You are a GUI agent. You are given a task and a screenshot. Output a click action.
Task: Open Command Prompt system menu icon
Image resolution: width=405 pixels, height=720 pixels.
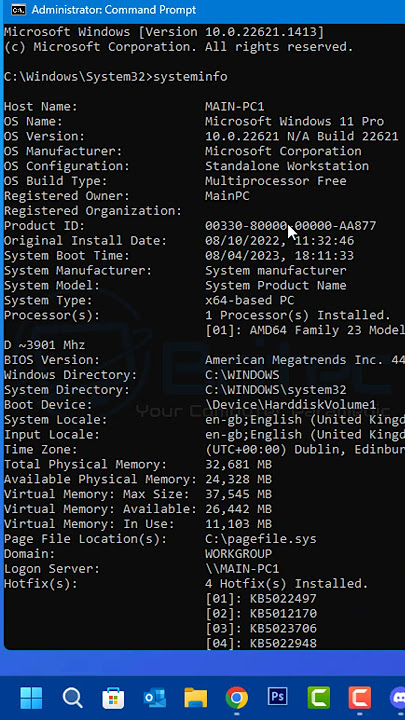pyautogui.click(x=18, y=10)
